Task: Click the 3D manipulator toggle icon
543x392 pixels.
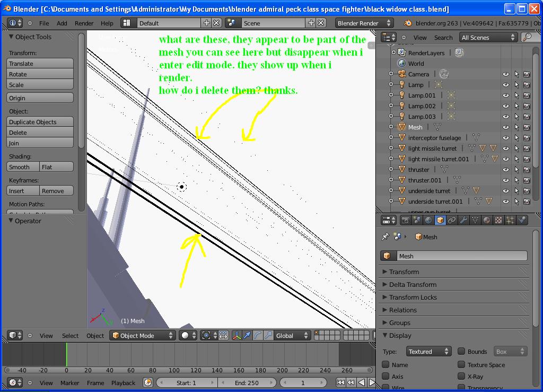Action: click(237, 336)
